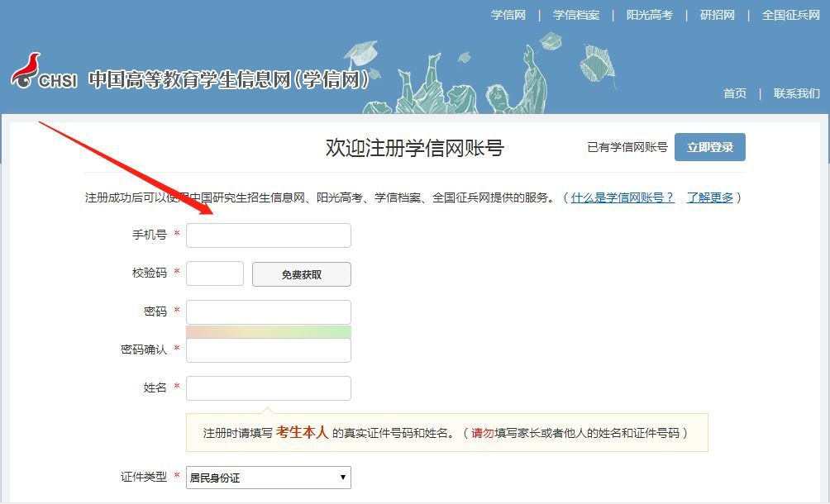Click the site title 中国高等教育学生信息网

tap(227, 80)
